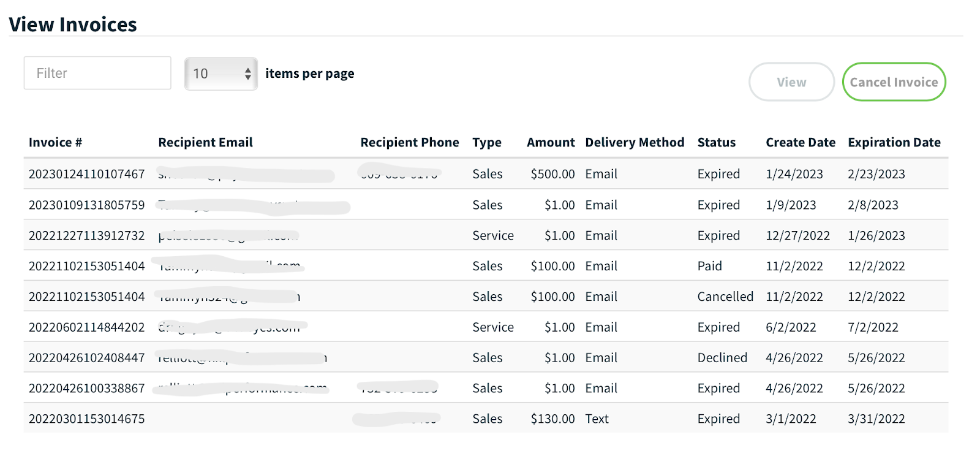Click the 1/9/2023 create date cell
Viewport: 980px width, 467px height.
(791, 205)
